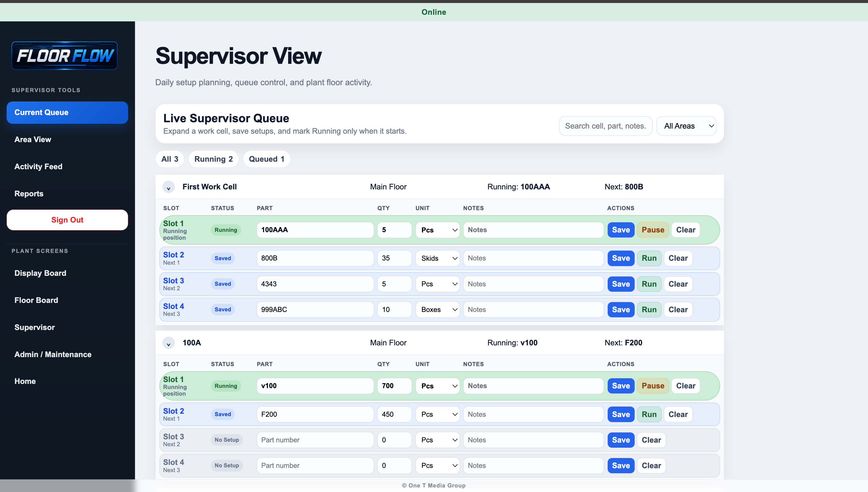The height and width of the screenshot is (492, 868).
Task: Click the 'Next: F200' header text
Action: [623, 343]
